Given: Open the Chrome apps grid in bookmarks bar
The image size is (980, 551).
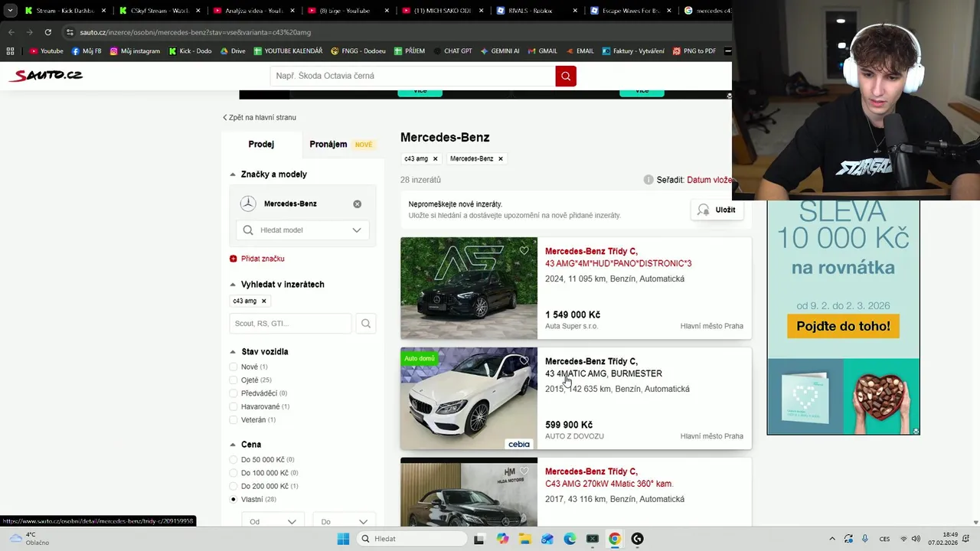Looking at the screenshot, I should point(10,51).
